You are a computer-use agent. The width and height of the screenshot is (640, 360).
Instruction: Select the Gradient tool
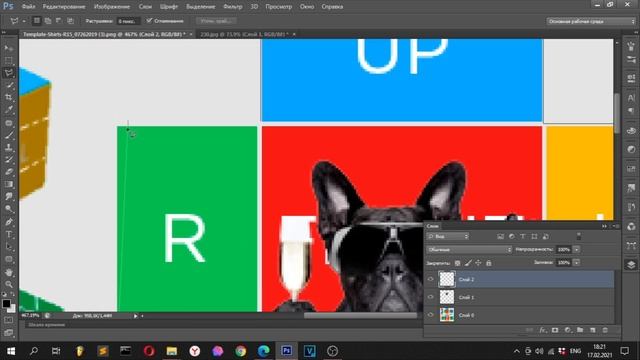point(9,184)
